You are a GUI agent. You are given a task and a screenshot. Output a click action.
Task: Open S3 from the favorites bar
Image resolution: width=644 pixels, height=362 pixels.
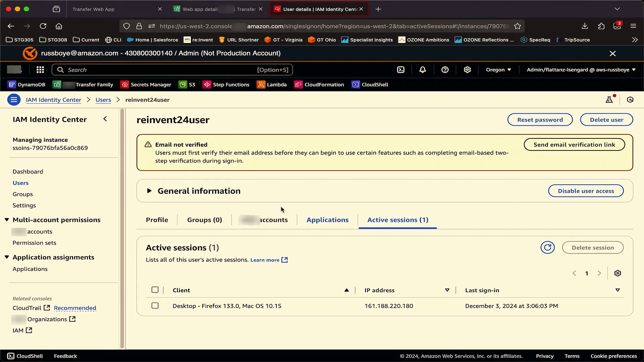pyautogui.click(x=187, y=84)
